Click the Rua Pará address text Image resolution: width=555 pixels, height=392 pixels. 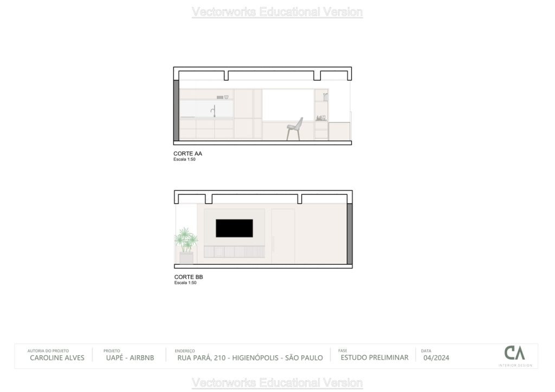pos(250,358)
